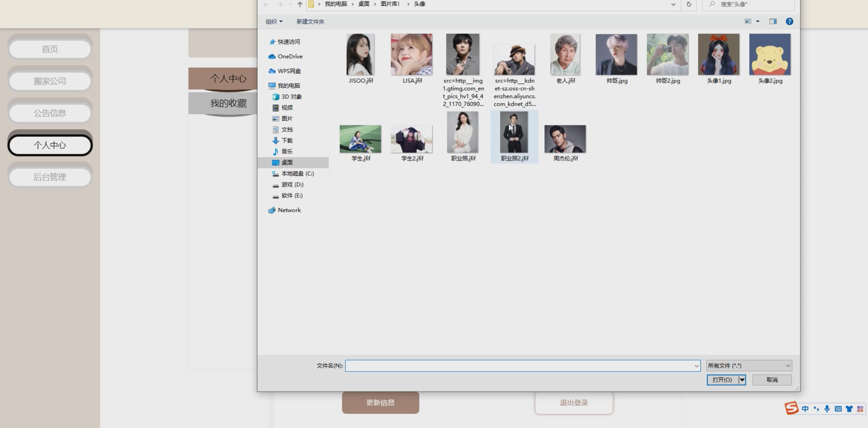Screen dimensions: 868x428
Task: Open 首页 in the website sidebar
Action: coord(50,49)
